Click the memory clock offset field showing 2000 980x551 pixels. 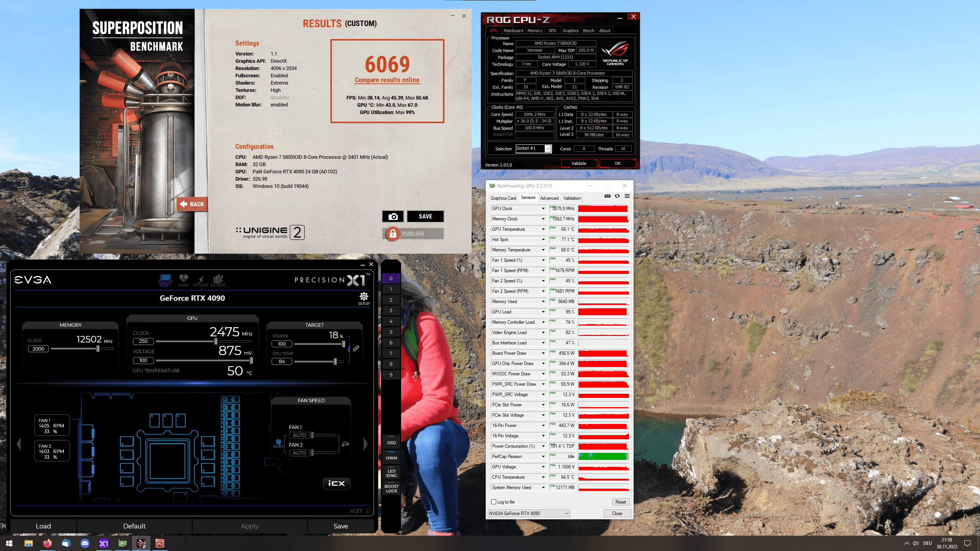(38, 349)
